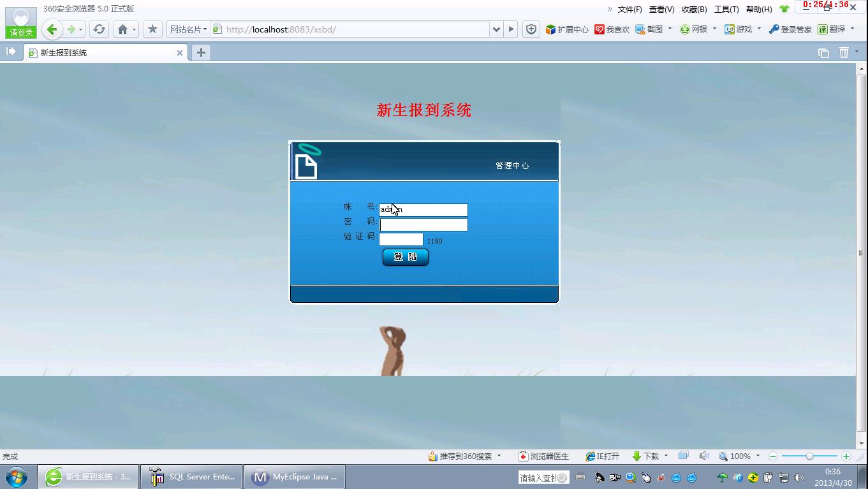This screenshot has height=489, width=868.
Task: Open the 文件(F) menu
Action: (629, 9)
